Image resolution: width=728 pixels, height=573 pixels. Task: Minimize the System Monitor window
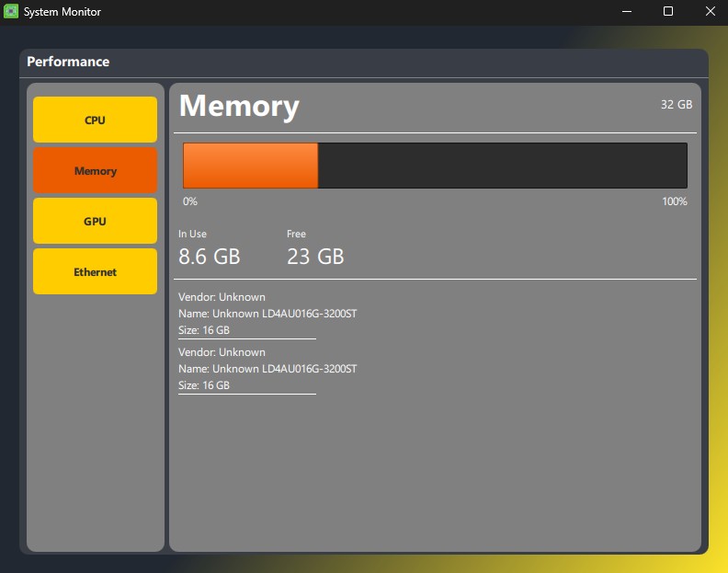(627, 12)
